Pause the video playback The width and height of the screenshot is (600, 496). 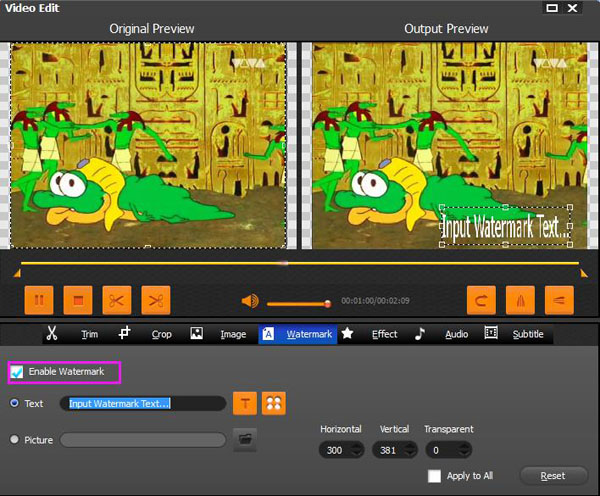point(39,300)
